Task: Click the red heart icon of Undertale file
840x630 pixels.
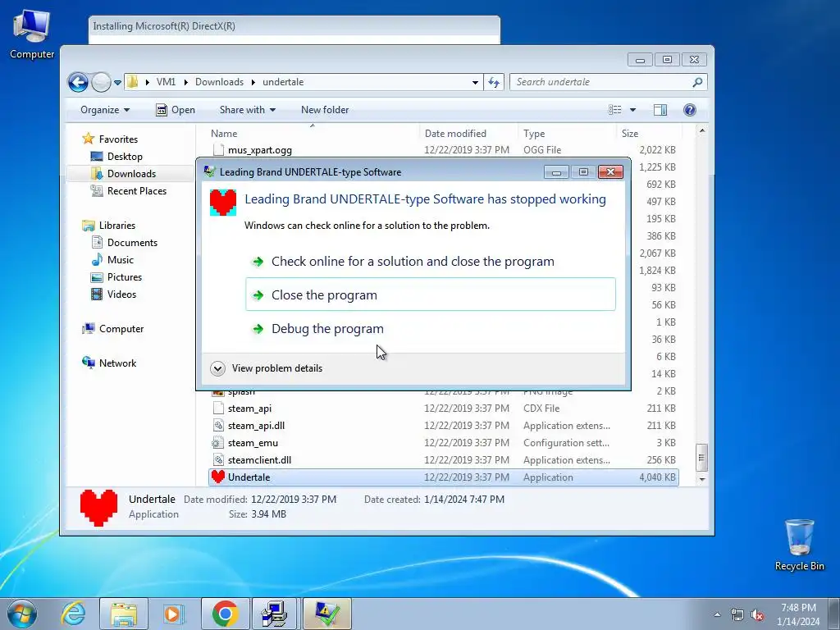Action: (218, 477)
